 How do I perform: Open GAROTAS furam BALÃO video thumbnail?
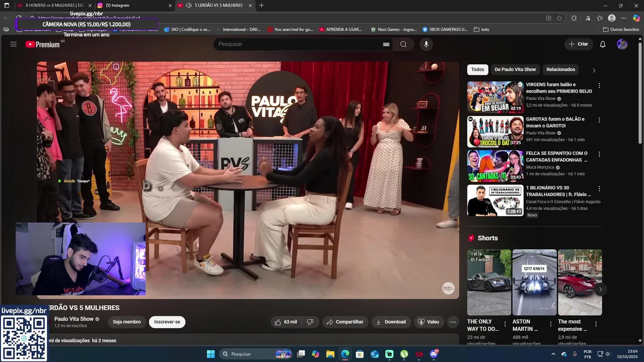pyautogui.click(x=495, y=132)
